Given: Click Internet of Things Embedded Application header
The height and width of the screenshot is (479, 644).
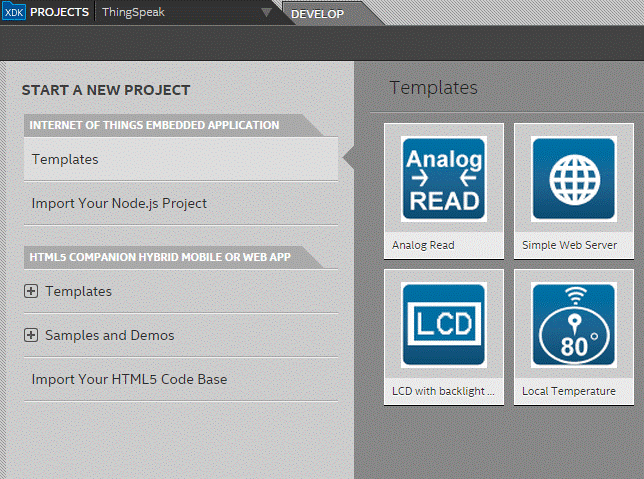Looking at the screenshot, I should click(x=155, y=125).
